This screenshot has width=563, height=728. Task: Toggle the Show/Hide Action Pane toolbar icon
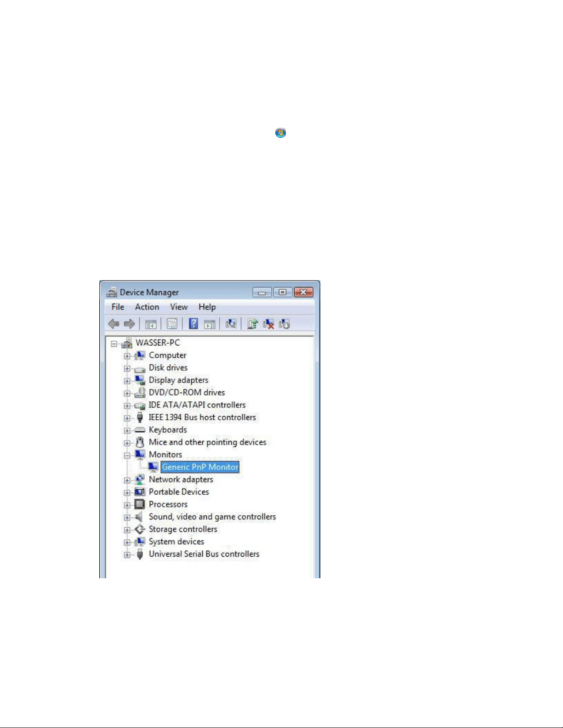210,324
